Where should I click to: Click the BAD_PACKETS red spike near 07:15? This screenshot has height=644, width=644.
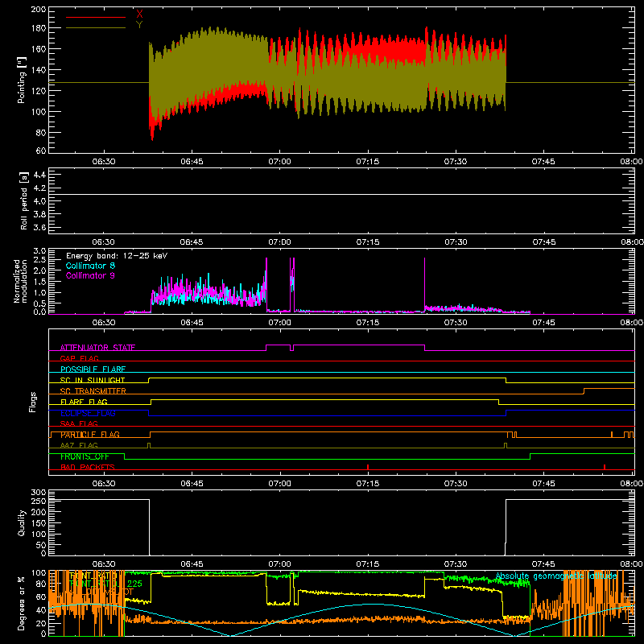[368, 467]
